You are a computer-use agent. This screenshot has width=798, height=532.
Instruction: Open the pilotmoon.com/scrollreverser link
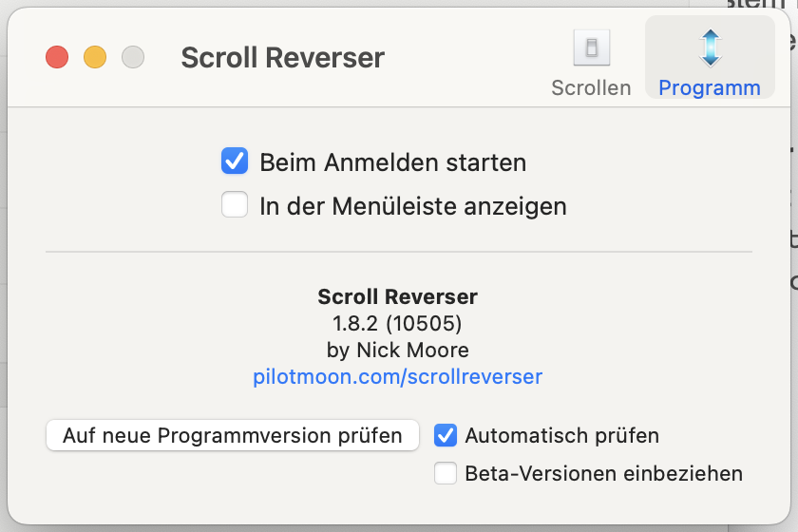click(397, 376)
